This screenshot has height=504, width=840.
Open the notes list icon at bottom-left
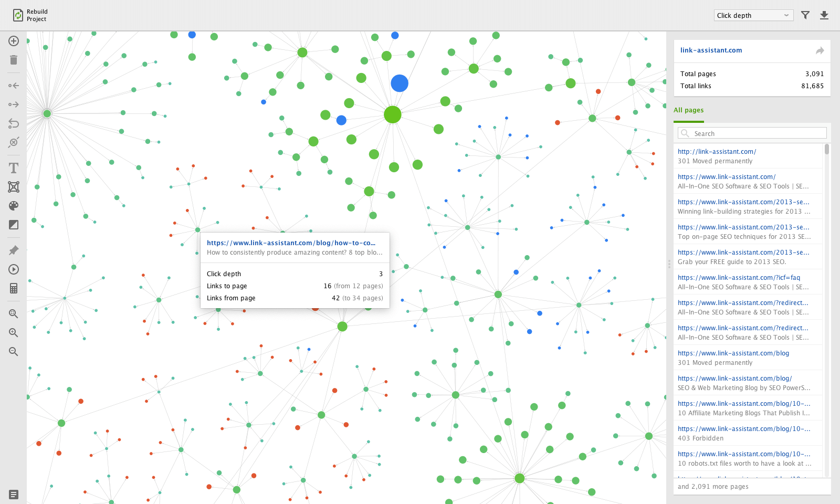pos(14,495)
